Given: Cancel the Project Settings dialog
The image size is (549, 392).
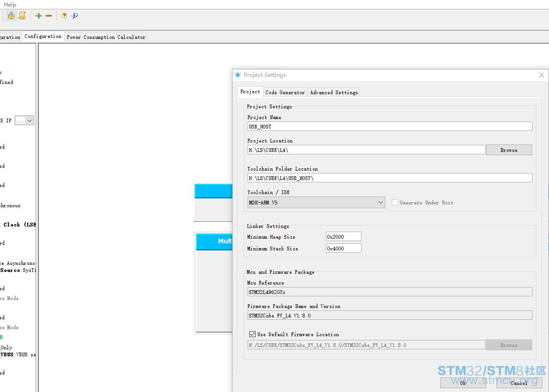Looking at the screenshot, I should click(519, 383).
